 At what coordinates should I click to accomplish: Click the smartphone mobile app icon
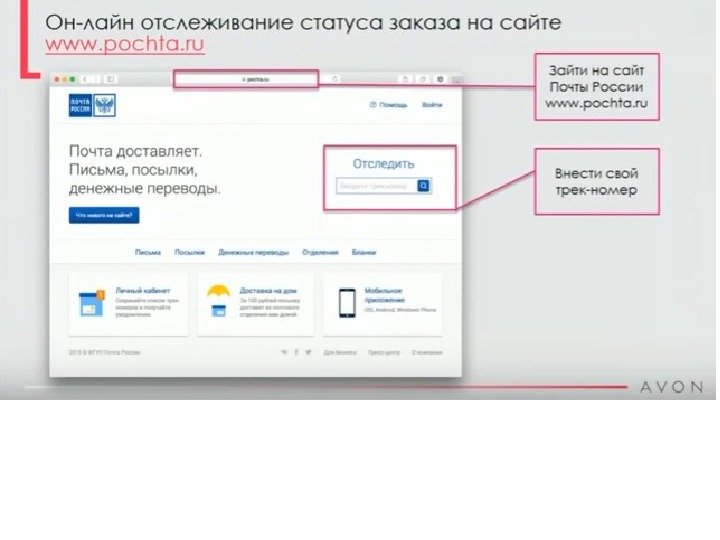click(347, 303)
